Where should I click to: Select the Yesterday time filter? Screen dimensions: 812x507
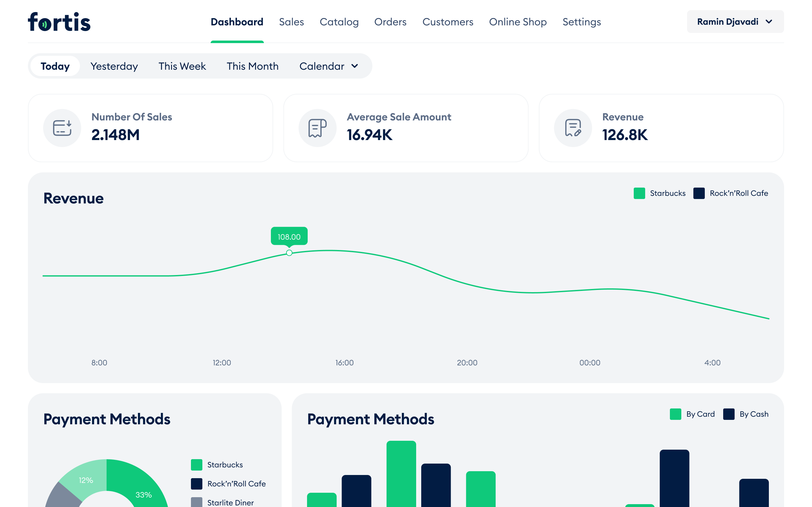coord(114,66)
